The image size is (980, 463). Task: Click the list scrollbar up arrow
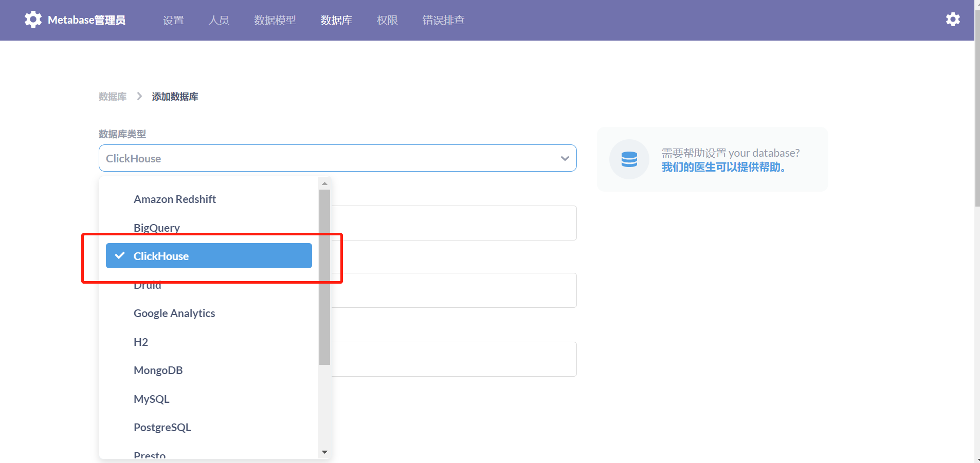(324, 183)
